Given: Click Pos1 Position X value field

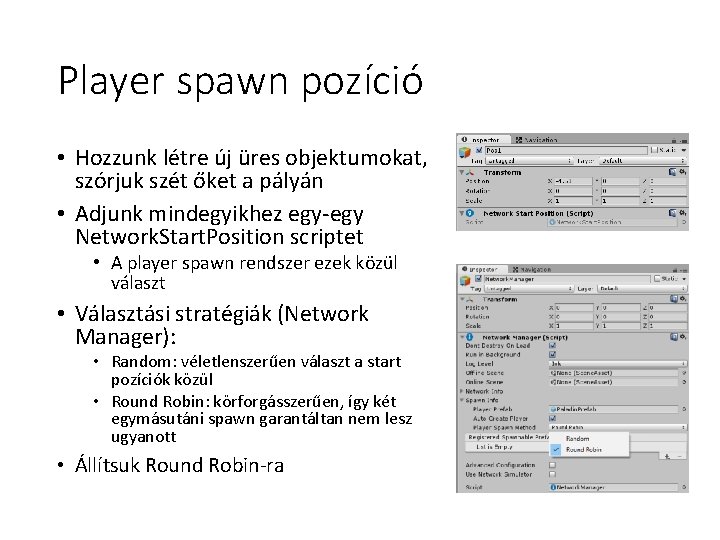Looking at the screenshot, I should [x=573, y=181].
